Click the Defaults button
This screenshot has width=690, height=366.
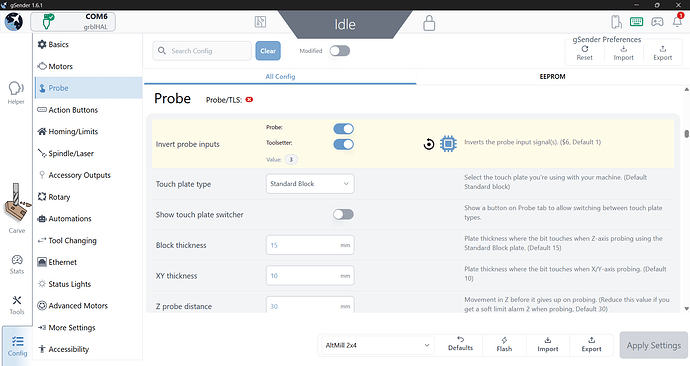[460, 344]
